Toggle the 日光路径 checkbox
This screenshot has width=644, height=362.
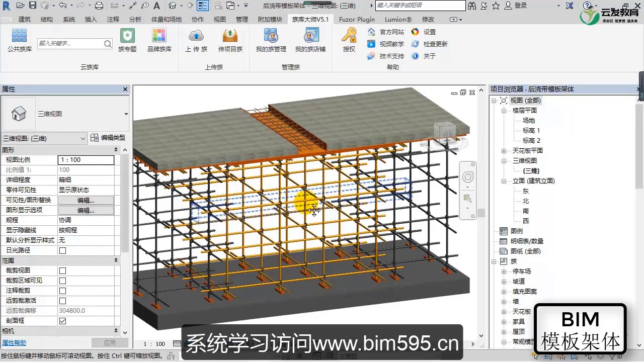[x=62, y=250]
